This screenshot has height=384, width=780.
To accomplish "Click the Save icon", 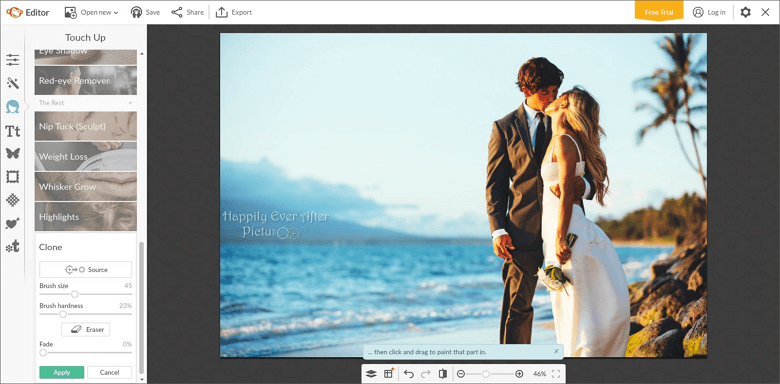I will (x=136, y=12).
